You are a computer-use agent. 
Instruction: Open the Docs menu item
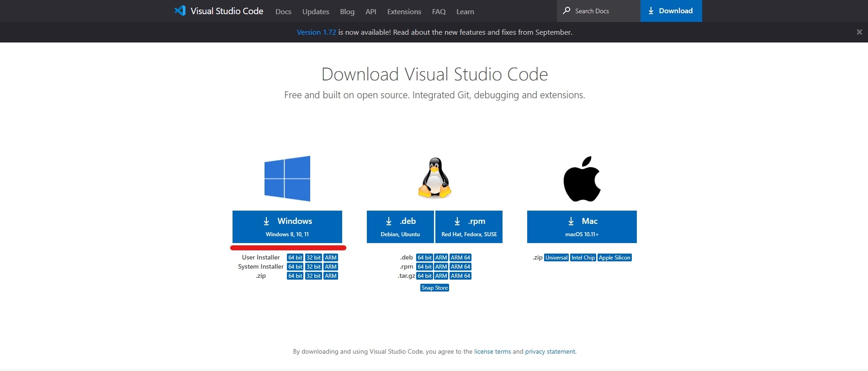283,11
